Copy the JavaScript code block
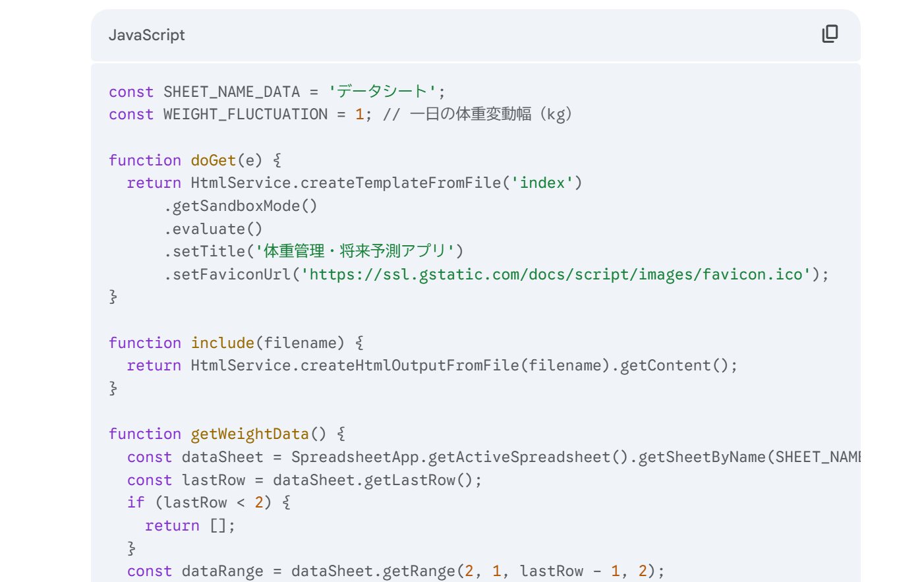The width and height of the screenshot is (924, 582). 830,34
